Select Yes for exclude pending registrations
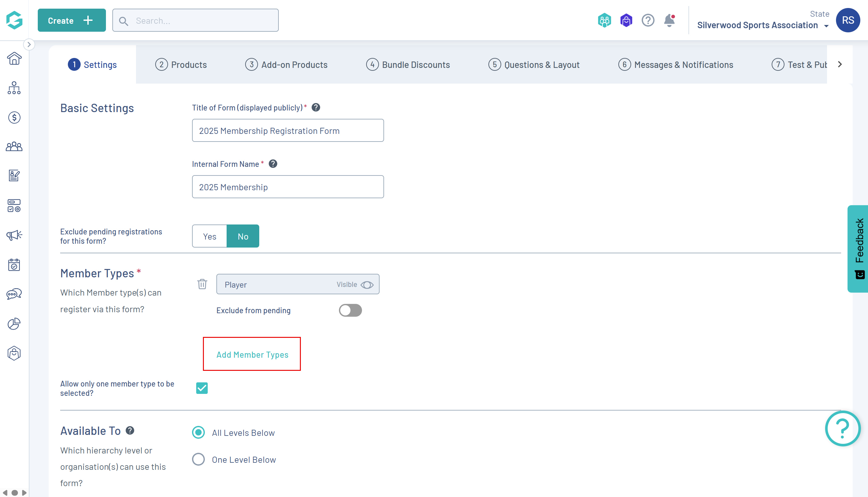 click(x=209, y=236)
